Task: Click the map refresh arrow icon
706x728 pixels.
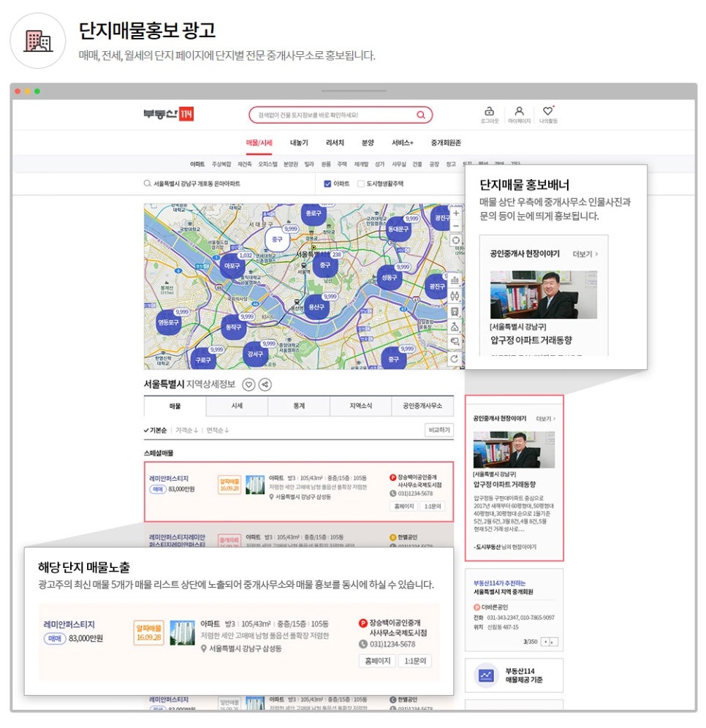Action: click(455, 358)
